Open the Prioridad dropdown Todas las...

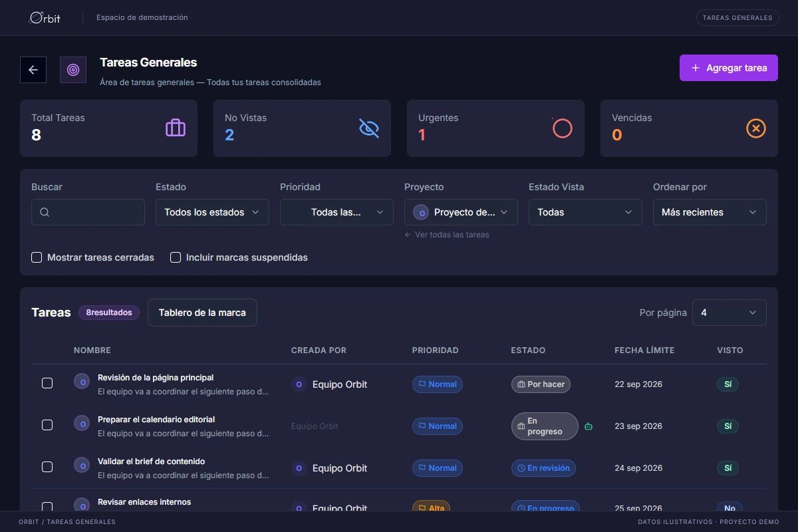coord(336,212)
